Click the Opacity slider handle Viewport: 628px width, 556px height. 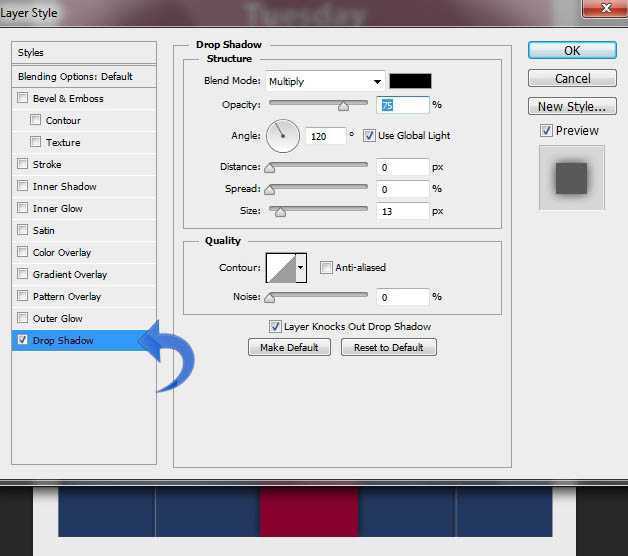pos(343,106)
